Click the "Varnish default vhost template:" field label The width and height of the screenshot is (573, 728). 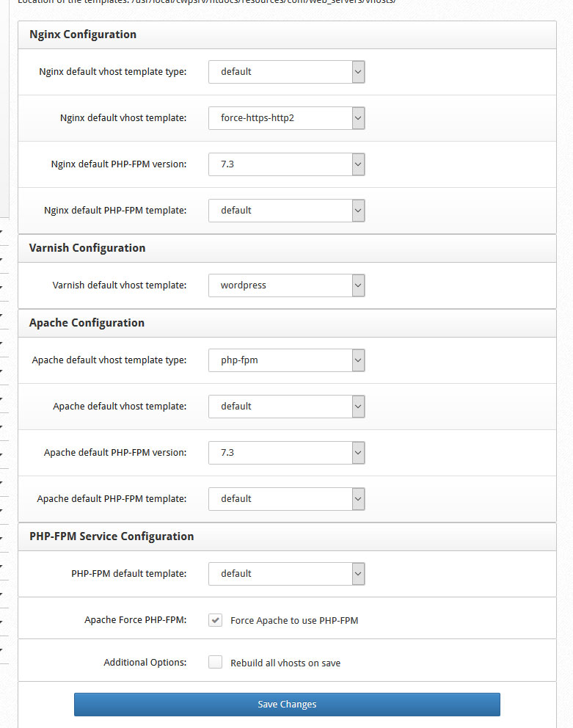click(120, 285)
